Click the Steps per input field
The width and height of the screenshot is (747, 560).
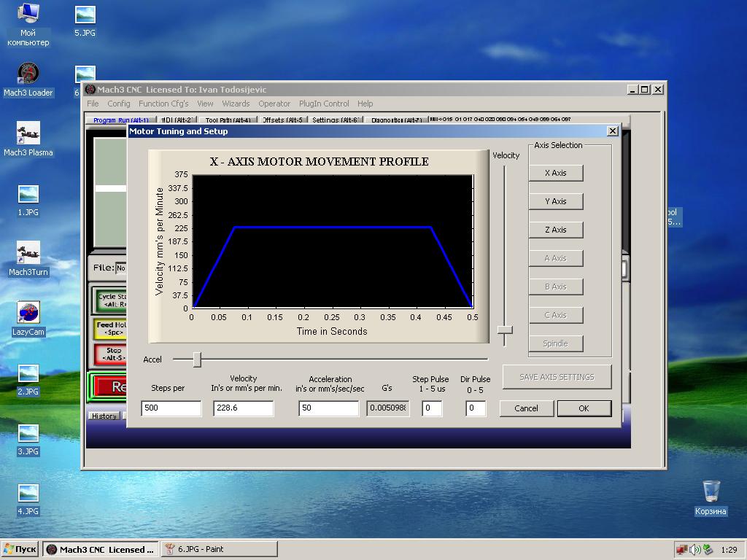[171, 408]
